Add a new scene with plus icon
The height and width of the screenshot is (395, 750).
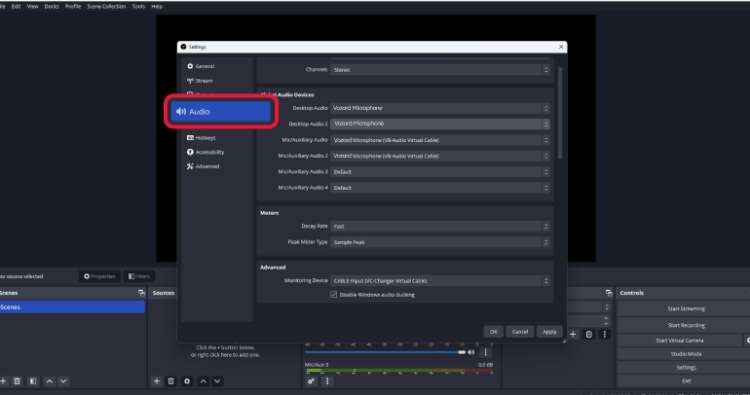click(x=3, y=381)
